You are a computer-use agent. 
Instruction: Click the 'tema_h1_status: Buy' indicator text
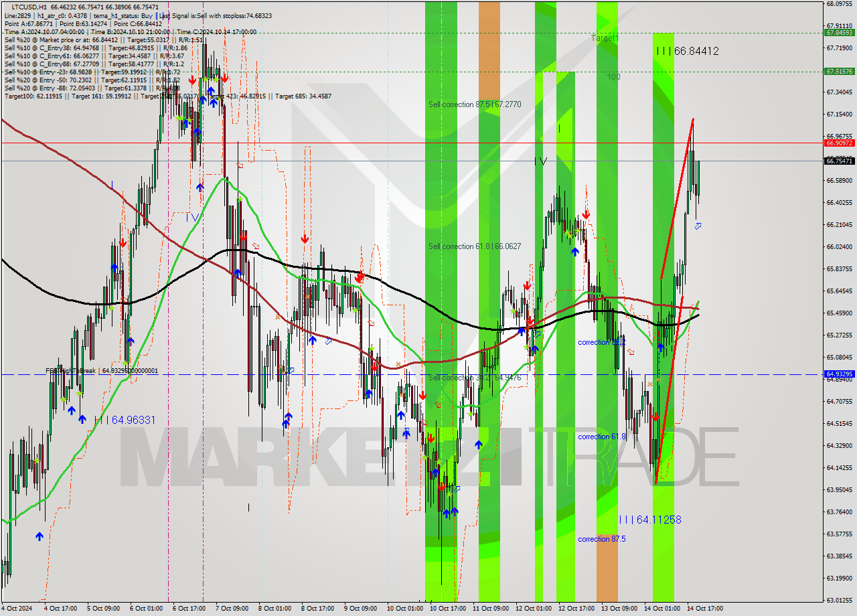pos(122,15)
